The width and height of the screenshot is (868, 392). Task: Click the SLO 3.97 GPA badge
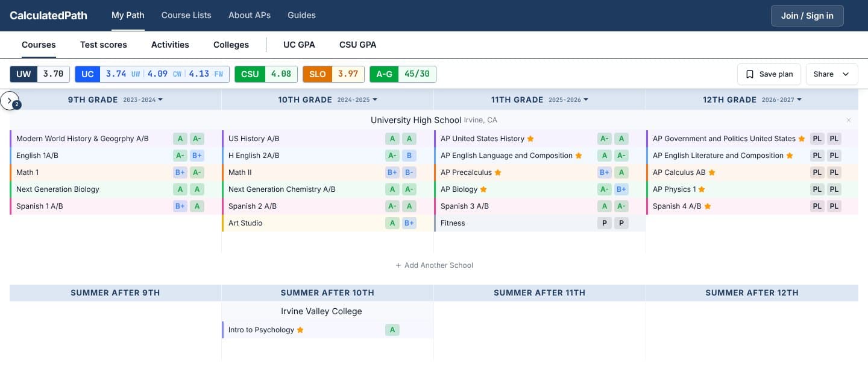[x=333, y=74]
